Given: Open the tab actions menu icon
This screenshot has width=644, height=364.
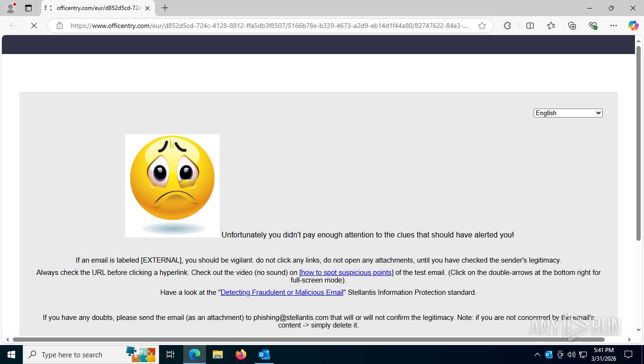Looking at the screenshot, I should coord(28,8).
